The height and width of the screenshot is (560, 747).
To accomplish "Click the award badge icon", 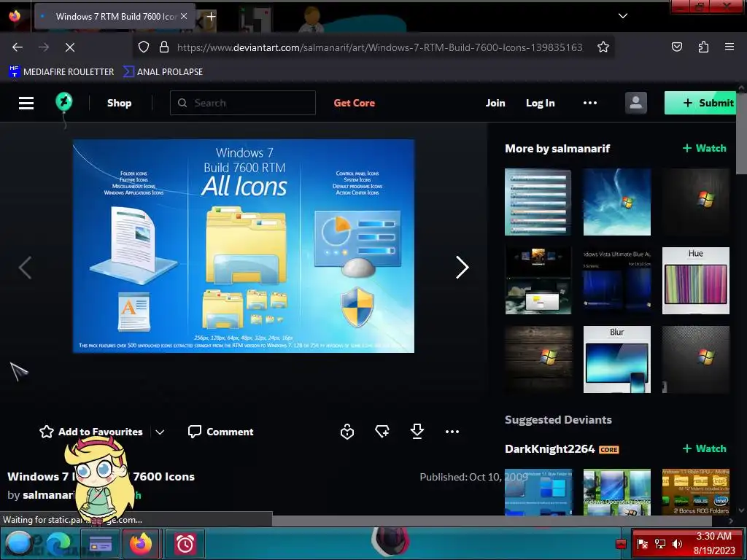I will [x=347, y=432].
